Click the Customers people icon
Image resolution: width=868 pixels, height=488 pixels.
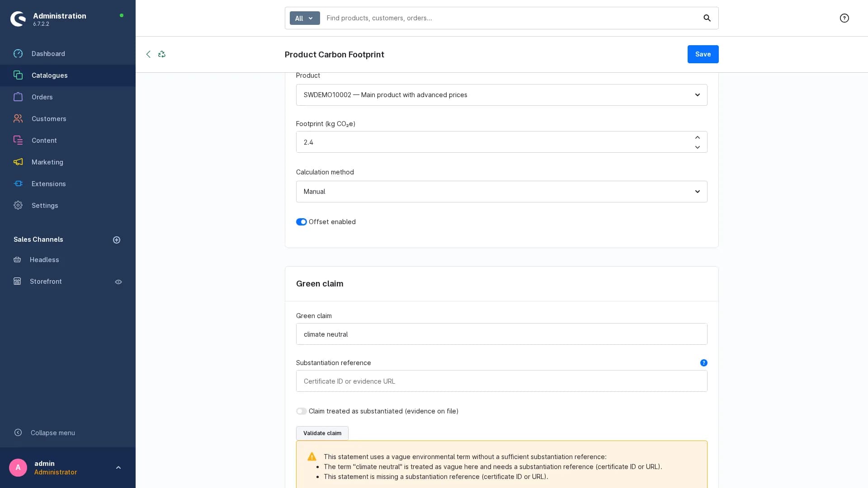[x=18, y=119]
